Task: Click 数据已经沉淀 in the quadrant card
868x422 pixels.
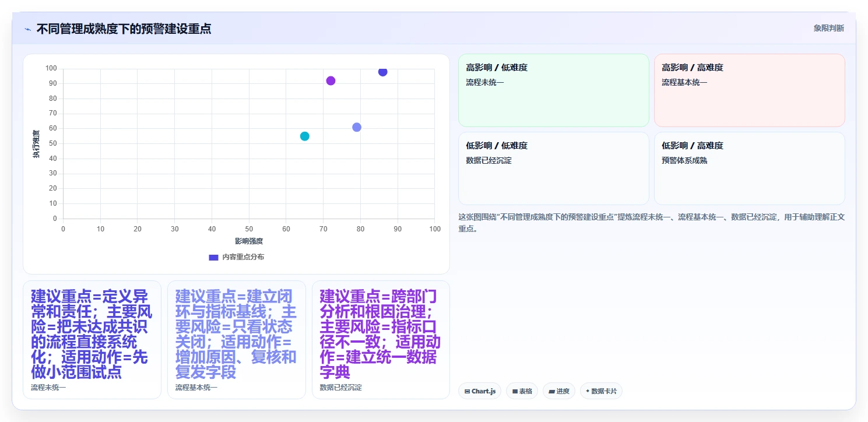Action: (x=489, y=160)
